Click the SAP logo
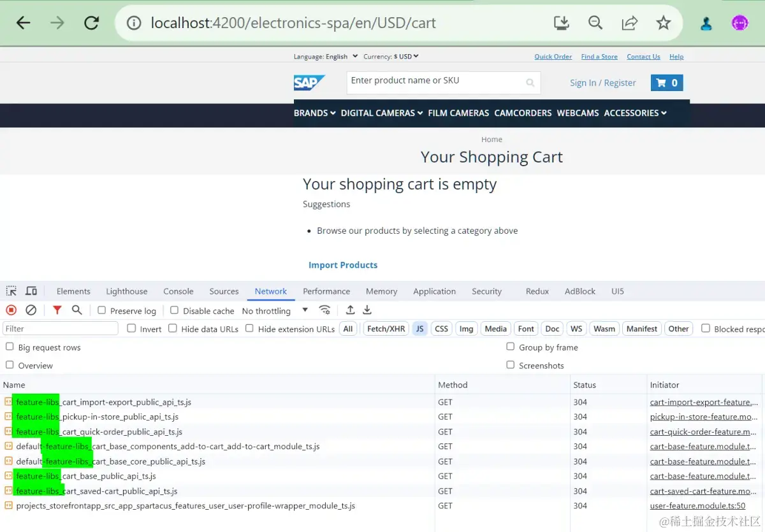 [x=309, y=83]
